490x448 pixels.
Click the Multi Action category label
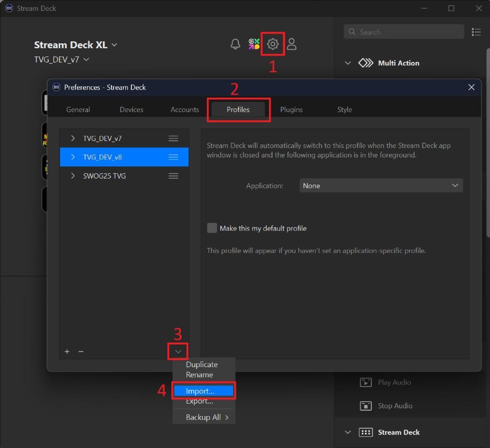(398, 63)
